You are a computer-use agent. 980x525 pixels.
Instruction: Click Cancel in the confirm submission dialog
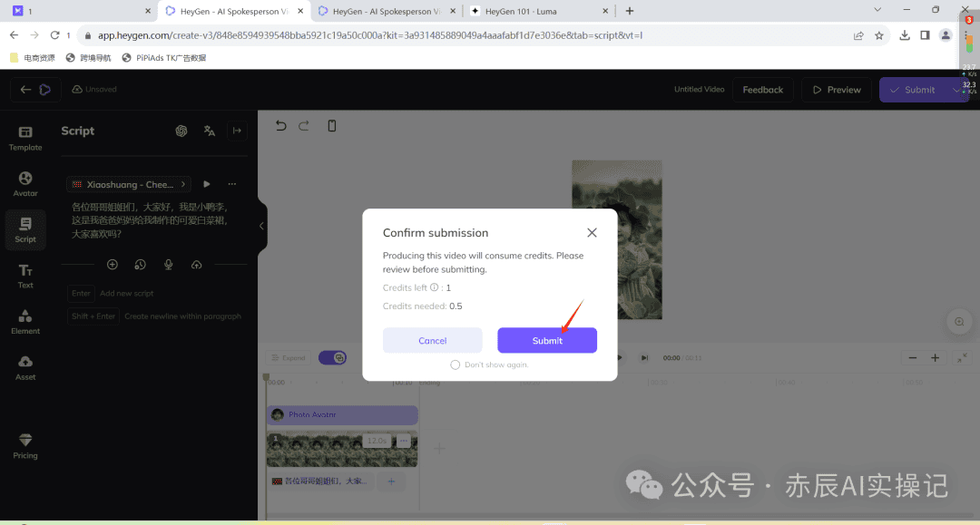[x=432, y=340]
